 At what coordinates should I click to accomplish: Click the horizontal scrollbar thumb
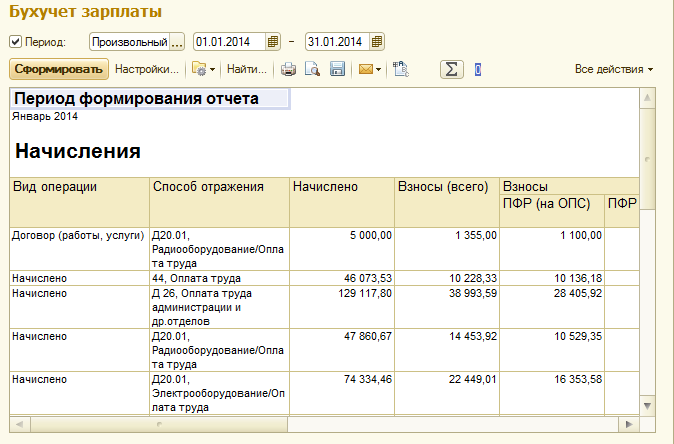coord(159,424)
